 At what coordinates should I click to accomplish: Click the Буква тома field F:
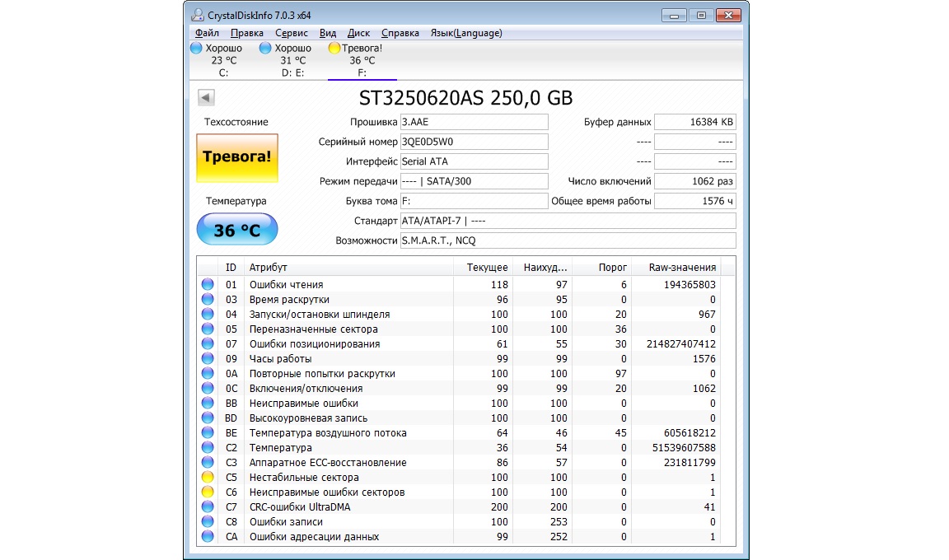click(x=474, y=201)
